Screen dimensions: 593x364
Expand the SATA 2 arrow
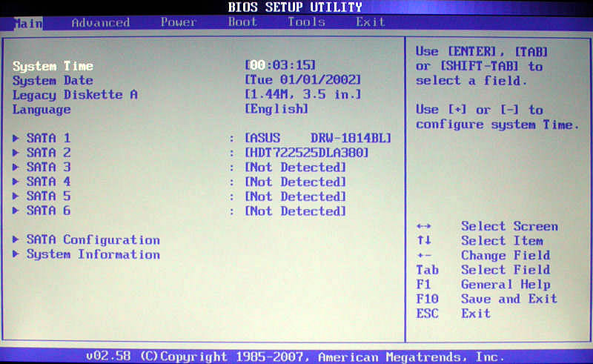16,153
